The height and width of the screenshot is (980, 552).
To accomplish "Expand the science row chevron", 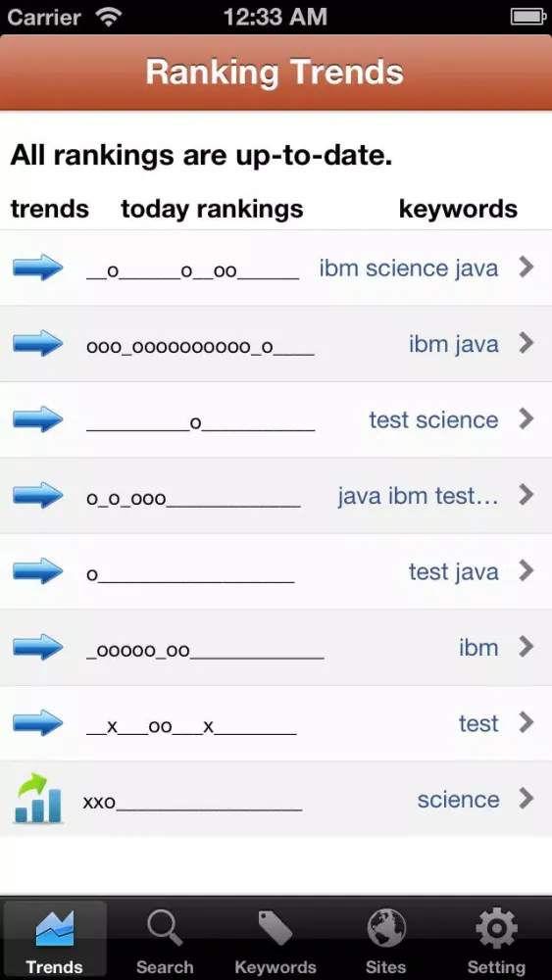I will (x=527, y=798).
